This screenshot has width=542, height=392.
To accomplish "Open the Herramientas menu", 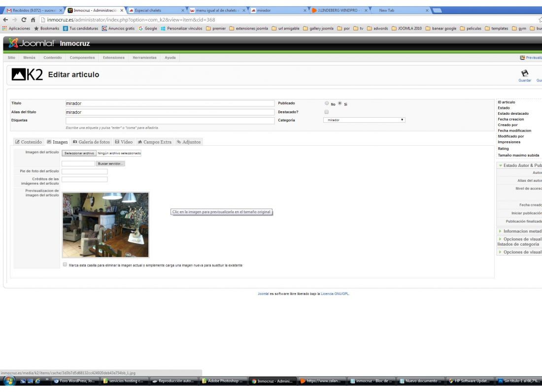I will 144,58.
